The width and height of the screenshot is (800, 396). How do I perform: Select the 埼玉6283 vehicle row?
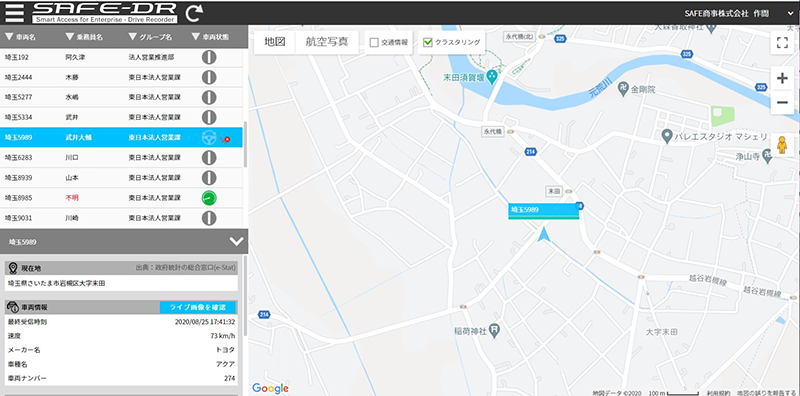(121, 158)
